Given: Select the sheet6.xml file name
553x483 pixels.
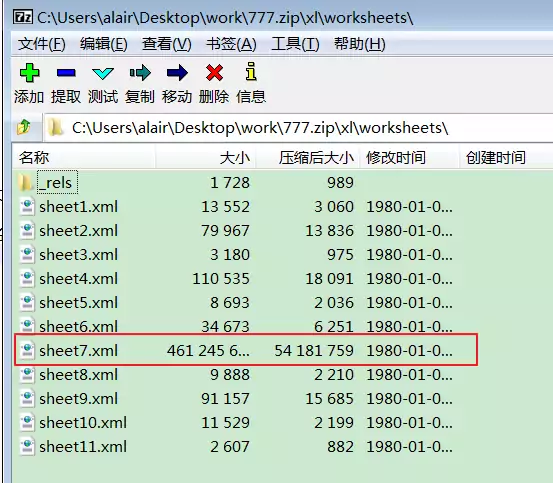Looking at the screenshot, I should pos(78,326).
